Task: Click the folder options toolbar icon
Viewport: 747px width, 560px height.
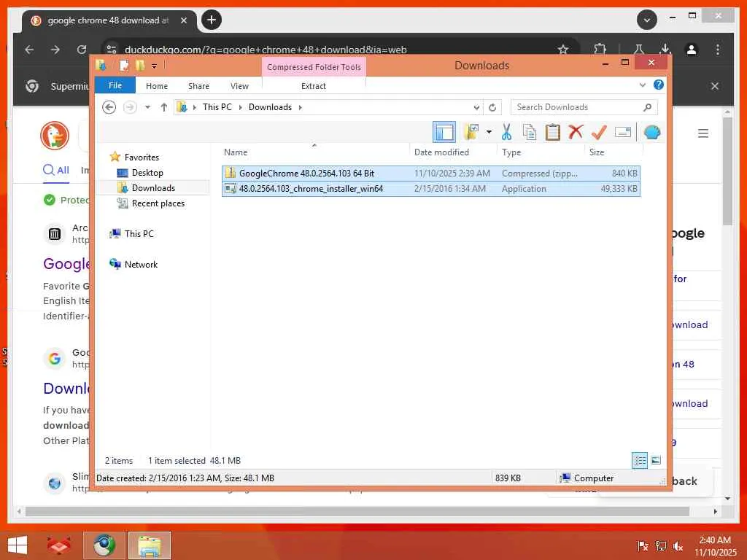Action: pos(471,132)
